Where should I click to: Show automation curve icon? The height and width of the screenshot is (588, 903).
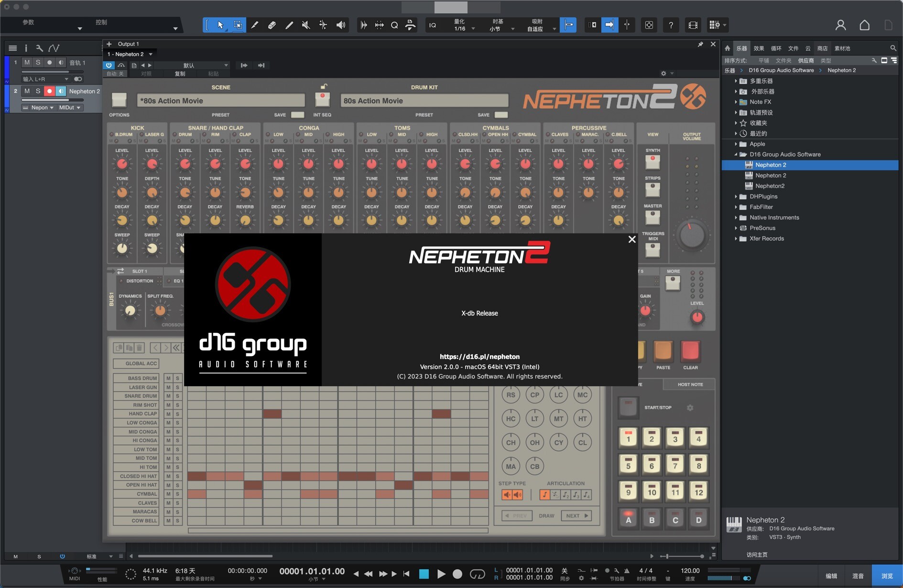click(54, 48)
